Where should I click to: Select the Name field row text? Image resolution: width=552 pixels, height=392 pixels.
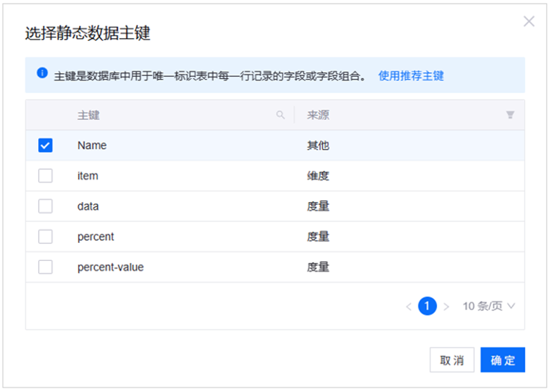[92, 145]
